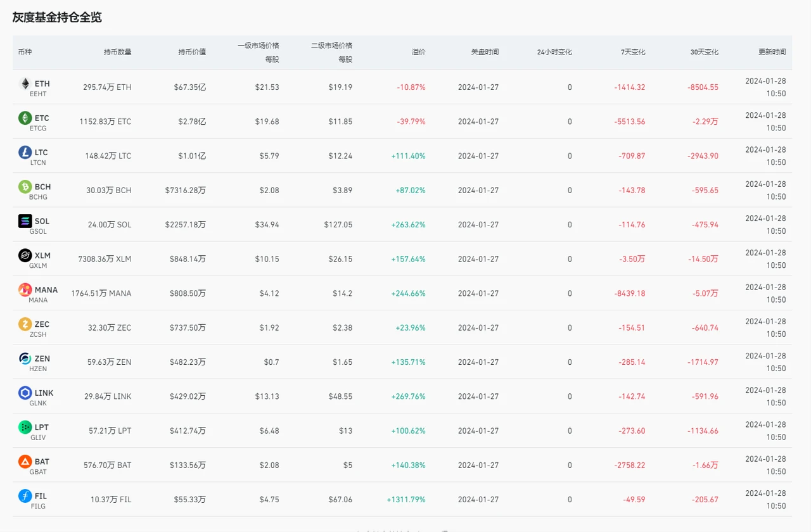Screen dimensions: 811x532
Task: Sort by 持币价值 column header
Action: click(x=191, y=52)
